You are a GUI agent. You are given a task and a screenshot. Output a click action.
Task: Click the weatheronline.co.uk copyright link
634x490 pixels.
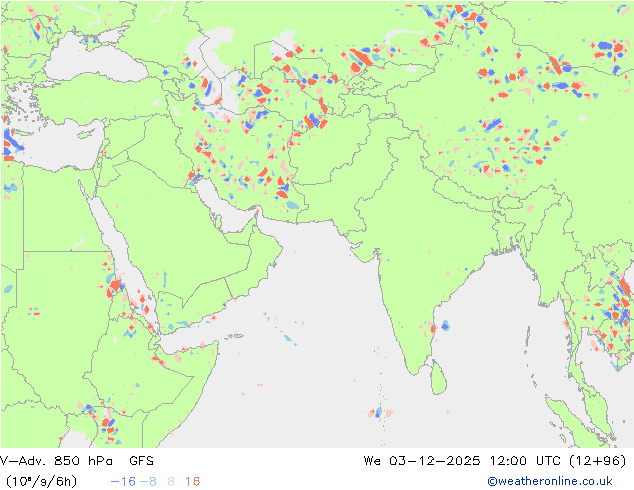click(x=550, y=481)
